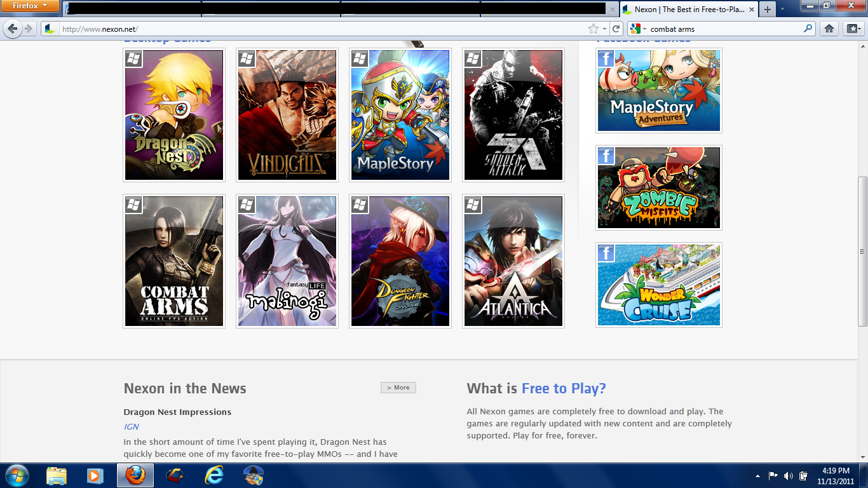Click the Nexon site identity icon in address bar

point(50,29)
